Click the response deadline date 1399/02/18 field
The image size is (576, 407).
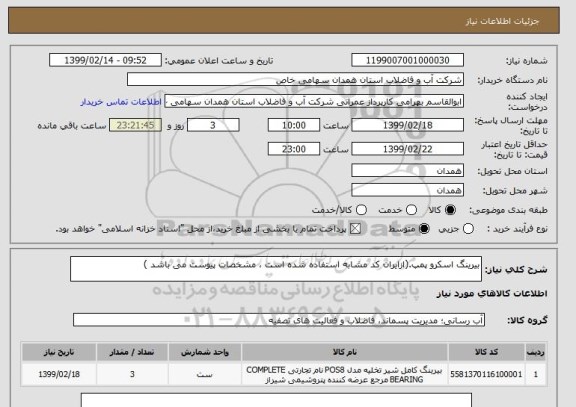[x=407, y=125]
